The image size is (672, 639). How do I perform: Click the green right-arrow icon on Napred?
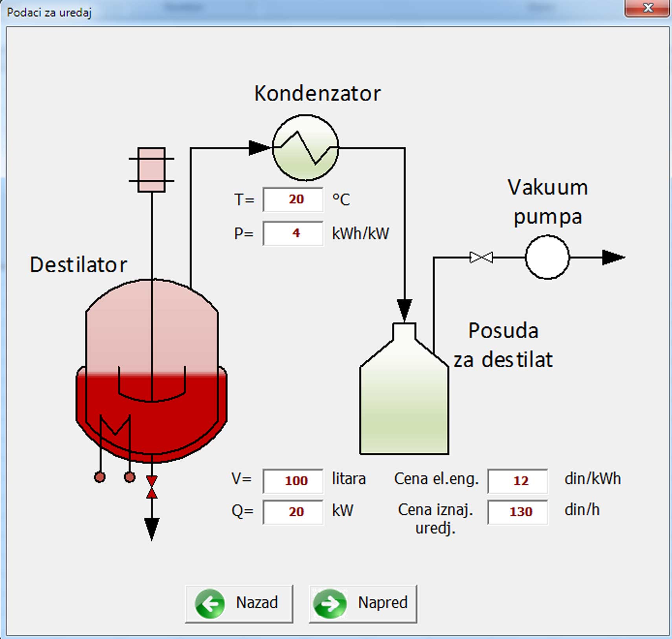(x=330, y=603)
